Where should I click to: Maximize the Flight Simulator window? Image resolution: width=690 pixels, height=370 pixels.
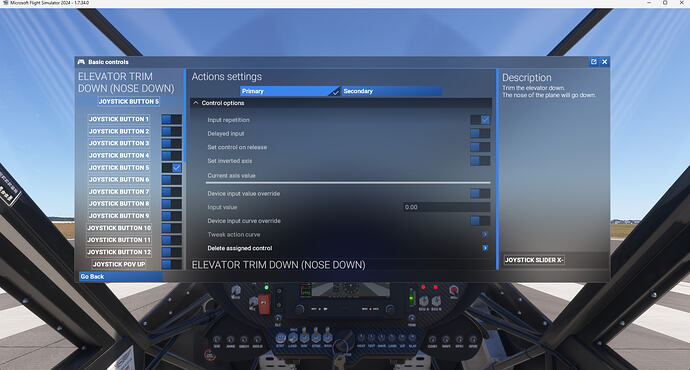pos(665,3)
